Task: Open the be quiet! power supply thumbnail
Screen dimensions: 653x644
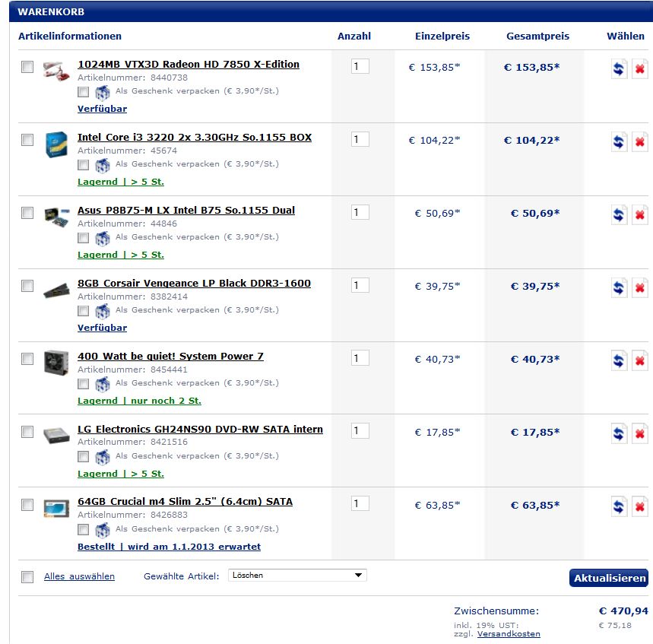Action: (x=56, y=363)
